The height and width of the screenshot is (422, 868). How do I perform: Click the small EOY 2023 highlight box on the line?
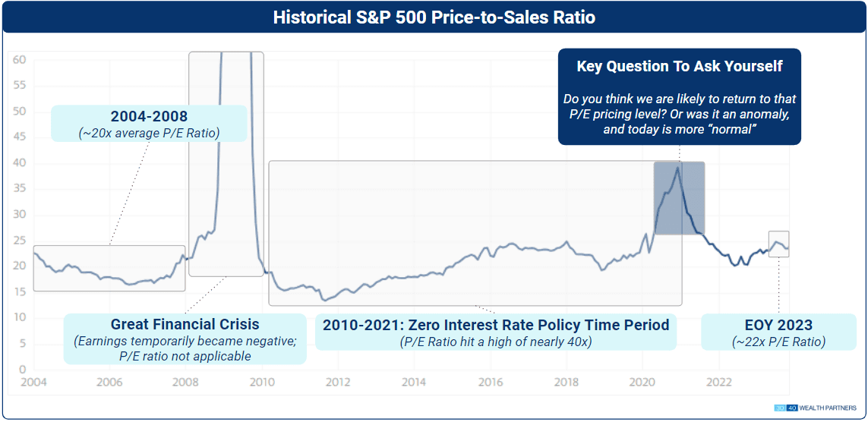tap(778, 244)
